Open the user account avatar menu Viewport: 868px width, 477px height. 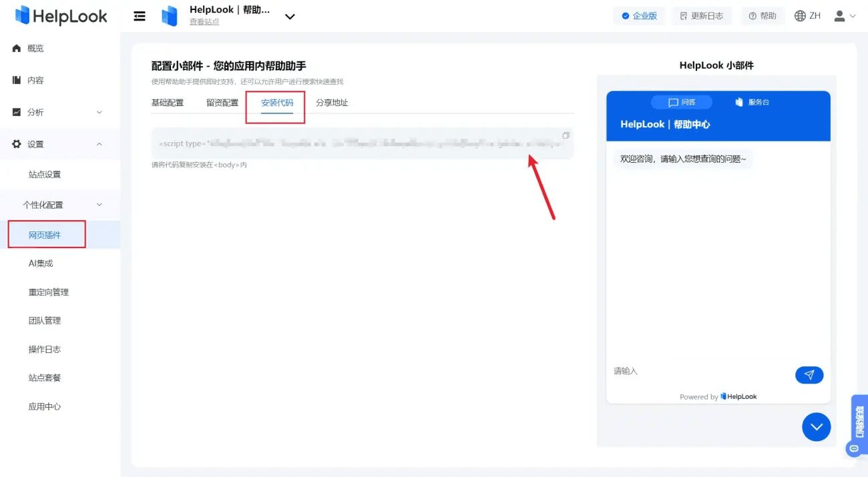[845, 16]
